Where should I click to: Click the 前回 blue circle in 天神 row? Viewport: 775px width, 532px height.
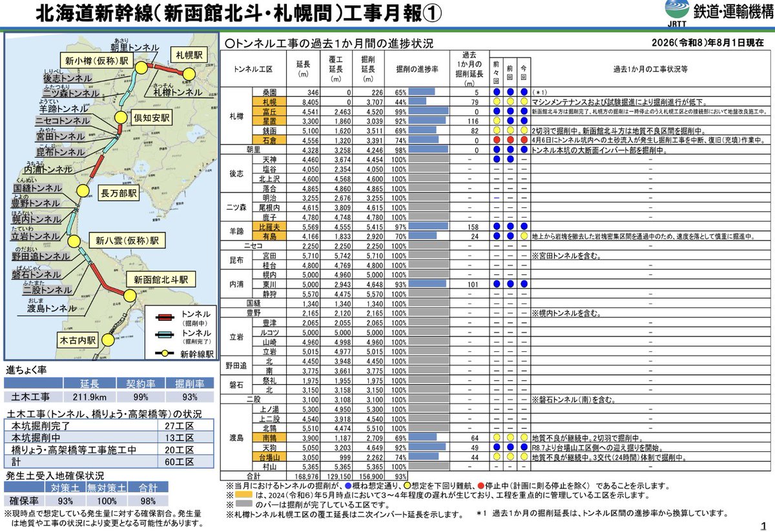(x=510, y=159)
